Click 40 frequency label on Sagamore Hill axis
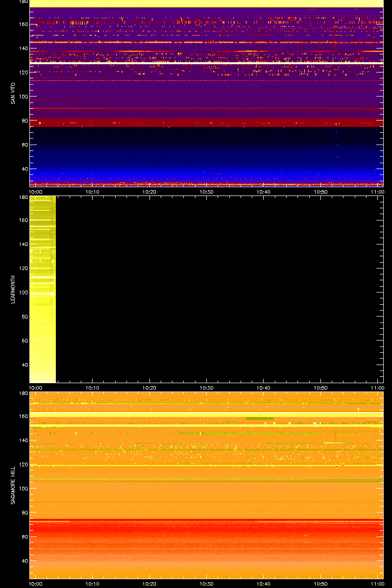This screenshot has width=392, height=588. pos(24,561)
